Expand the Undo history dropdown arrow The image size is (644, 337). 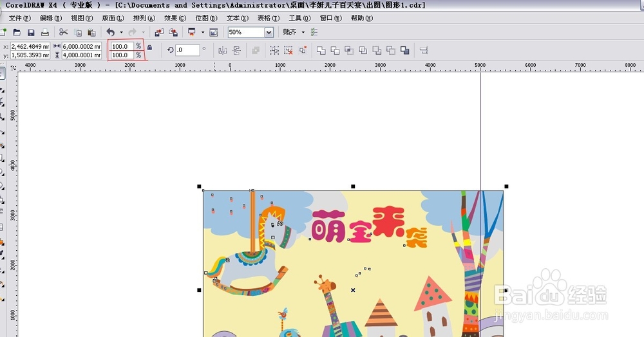(121, 32)
